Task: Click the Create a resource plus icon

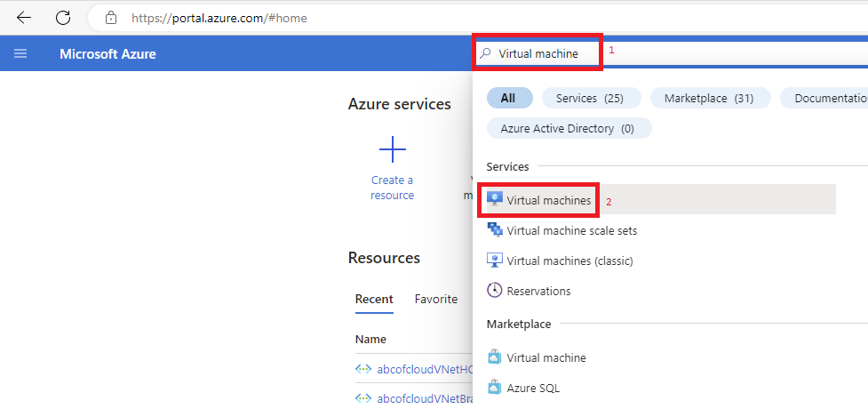Action: (x=393, y=149)
